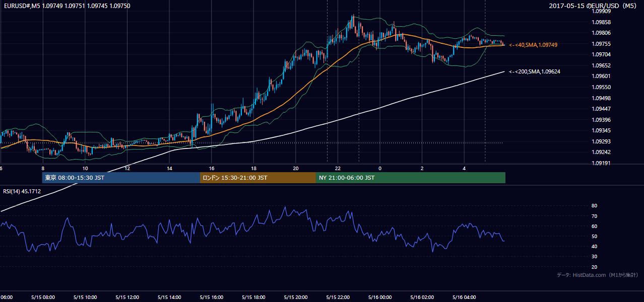Image resolution: width=644 pixels, height=302 pixels.
Task: Click the 5/15 08:00 date label
Action: (42, 297)
